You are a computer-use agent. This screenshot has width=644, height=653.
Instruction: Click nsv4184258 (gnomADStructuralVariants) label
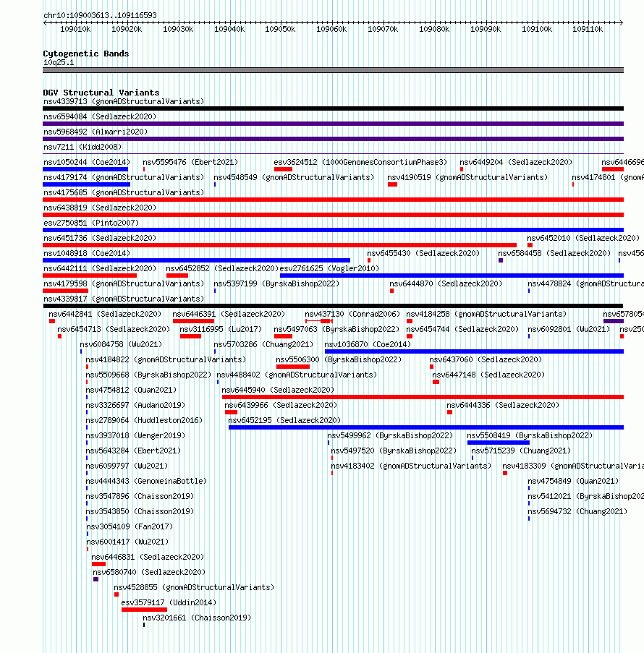486,315
